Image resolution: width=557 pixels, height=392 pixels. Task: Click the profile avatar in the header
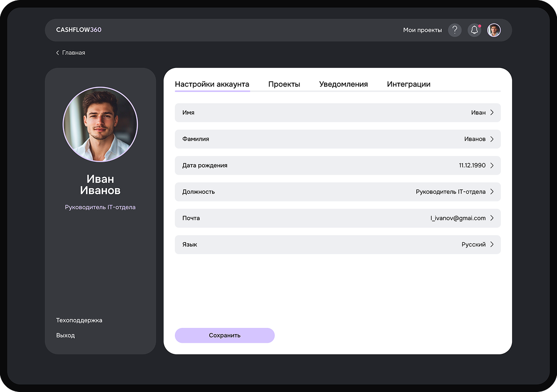coord(494,30)
